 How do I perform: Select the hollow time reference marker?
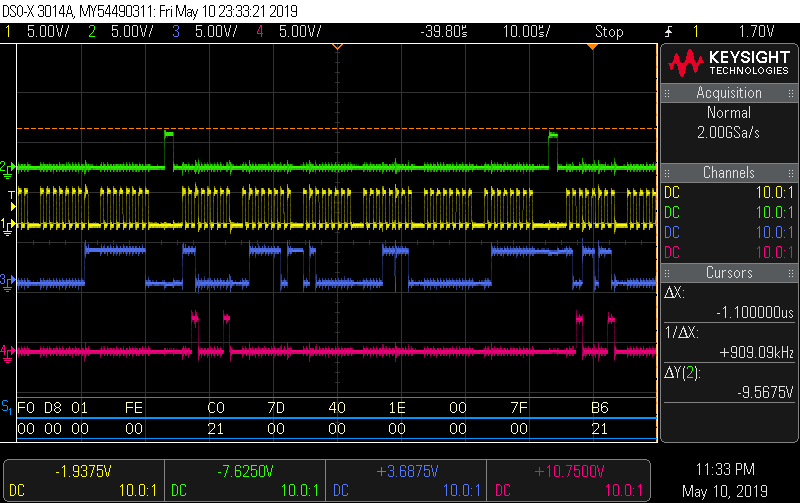(x=337, y=47)
